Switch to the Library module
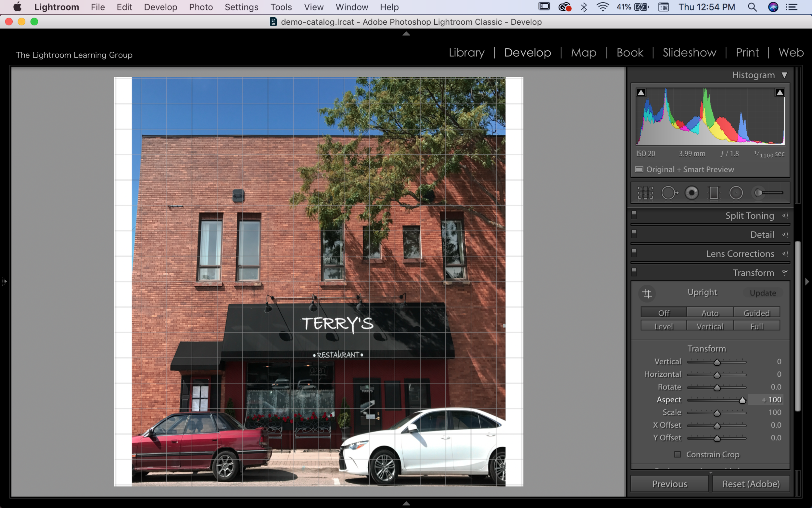 [466, 52]
